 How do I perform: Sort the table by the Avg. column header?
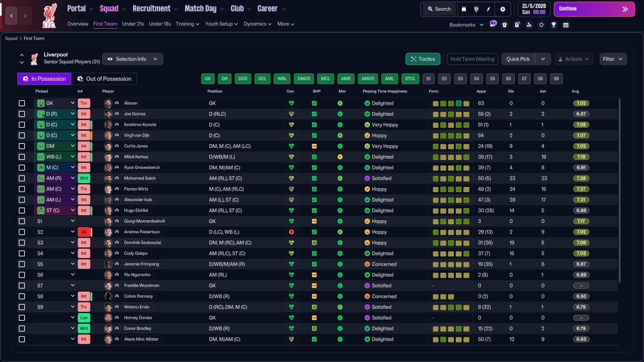[576, 92]
